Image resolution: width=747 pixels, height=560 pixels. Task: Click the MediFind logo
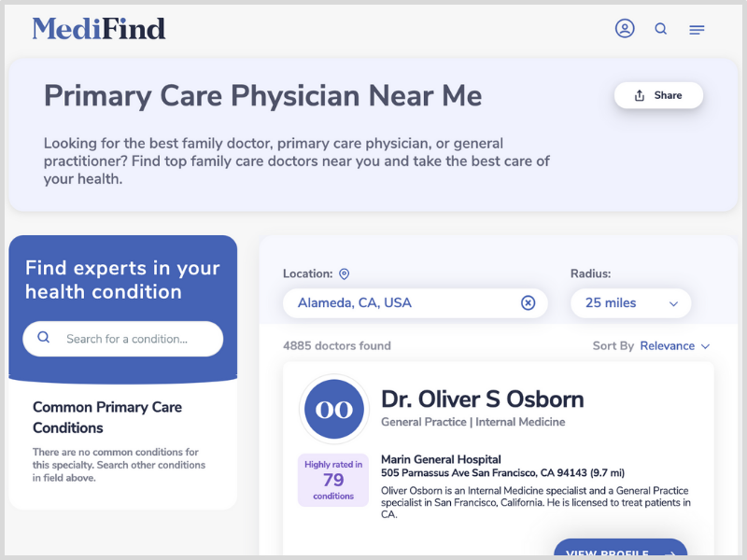(x=99, y=28)
